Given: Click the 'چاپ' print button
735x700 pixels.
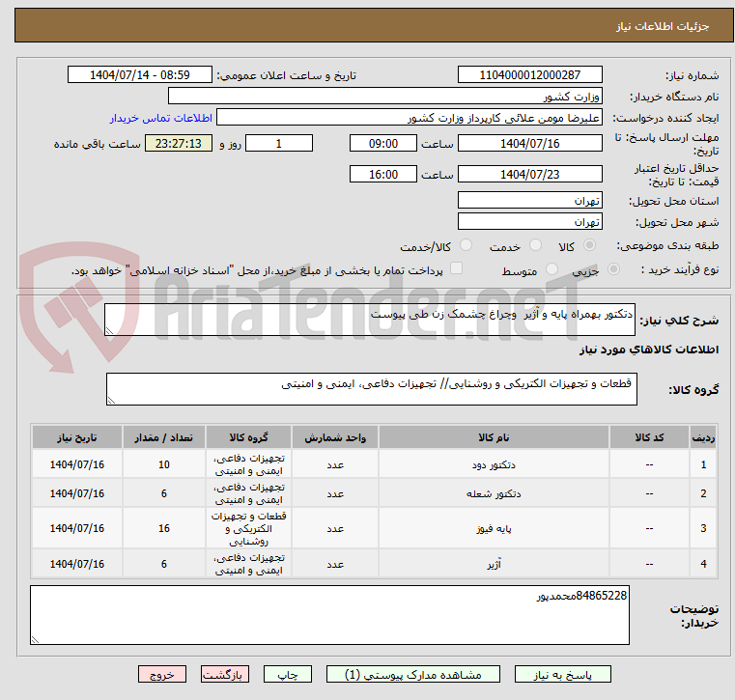Looking at the screenshot, I should coord(288,675).
